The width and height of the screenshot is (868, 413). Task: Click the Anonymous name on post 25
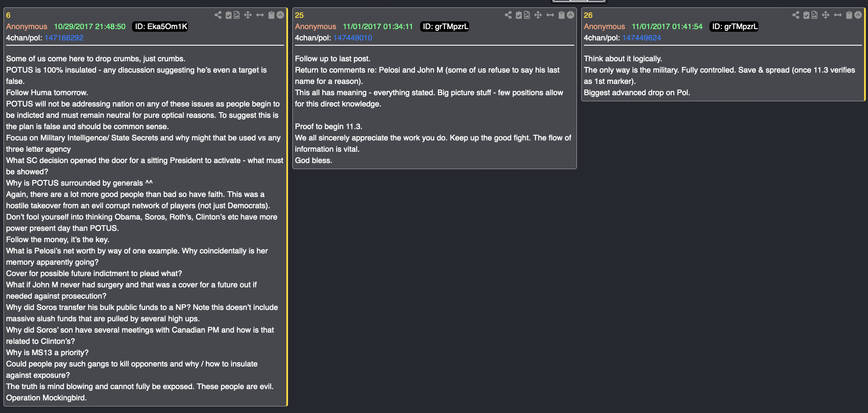[315, 27]
